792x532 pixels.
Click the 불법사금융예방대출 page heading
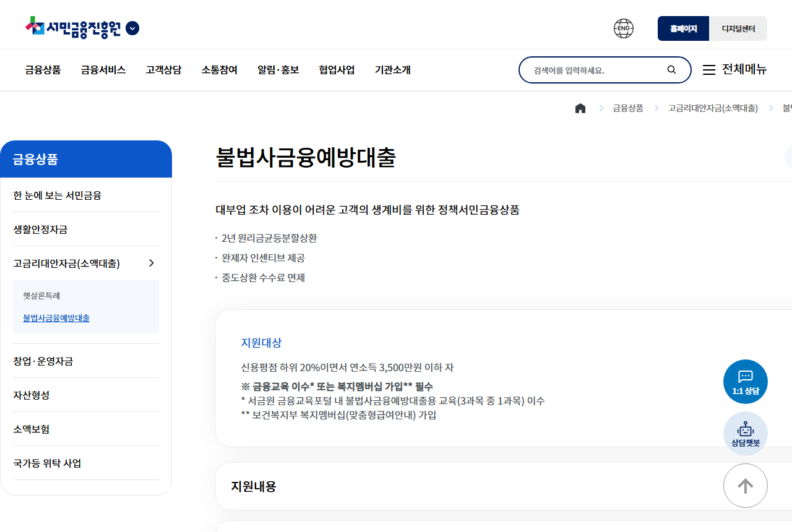pyautogui.click(x=306, y=158)
